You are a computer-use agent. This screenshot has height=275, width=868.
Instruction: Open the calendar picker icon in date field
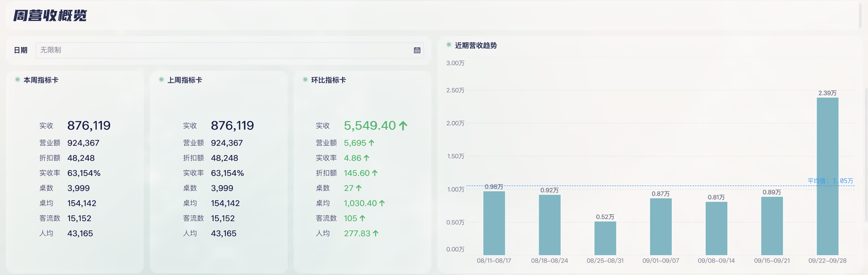point(417,50)
